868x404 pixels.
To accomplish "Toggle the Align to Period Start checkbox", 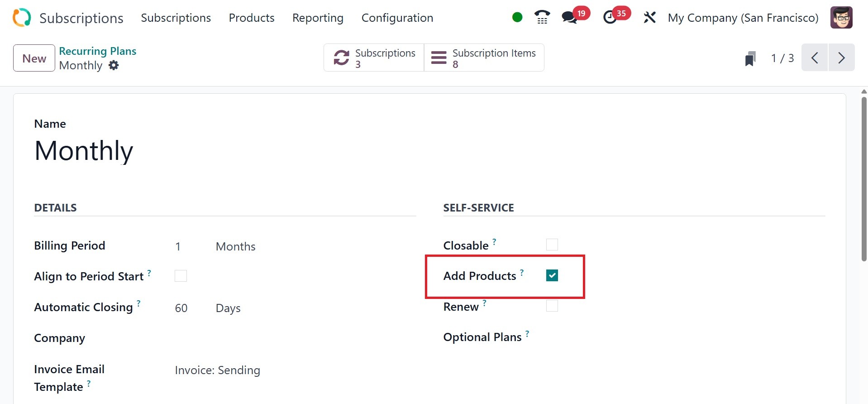I will pos(181,276).
